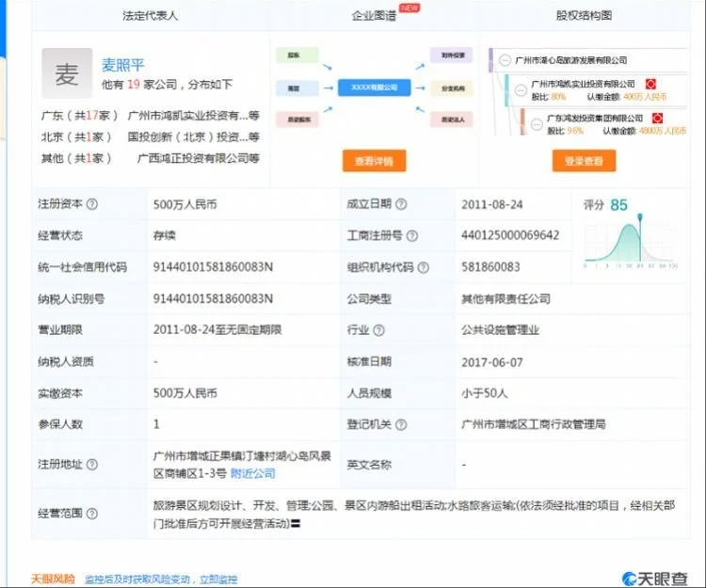This screenshot has height=588, width=706.
Task: Select 存续 business status value
Action: pyautogui.click(x=165, y=235)
